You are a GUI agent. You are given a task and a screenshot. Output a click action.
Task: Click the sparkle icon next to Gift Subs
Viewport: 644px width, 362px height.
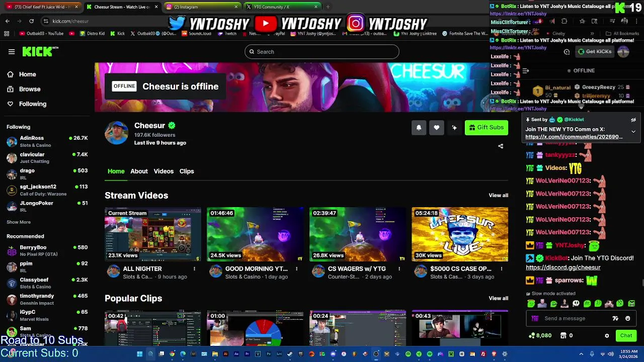coord(454,128)
